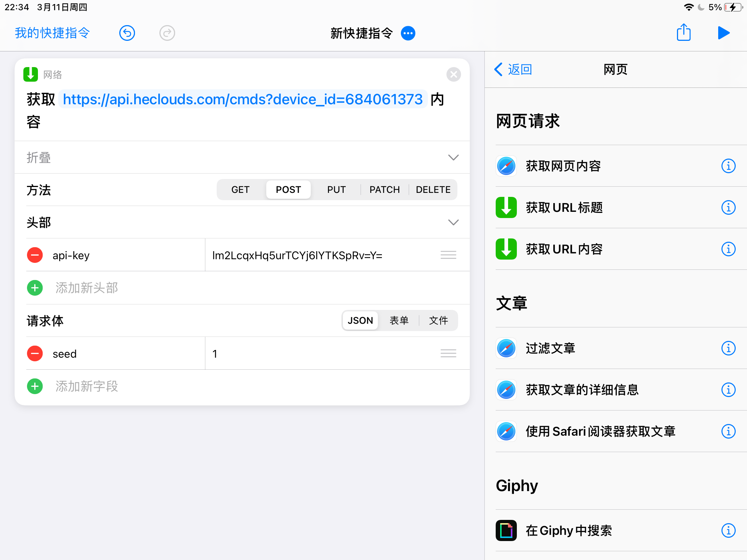Tap the share icon

[684, 32]
